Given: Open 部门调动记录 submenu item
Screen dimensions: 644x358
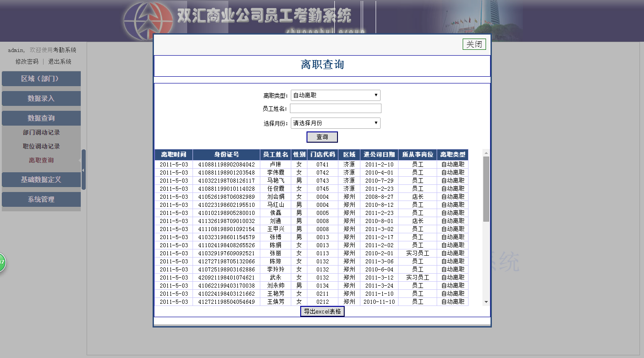Looking at the screenshot, I should pos(41,132).
